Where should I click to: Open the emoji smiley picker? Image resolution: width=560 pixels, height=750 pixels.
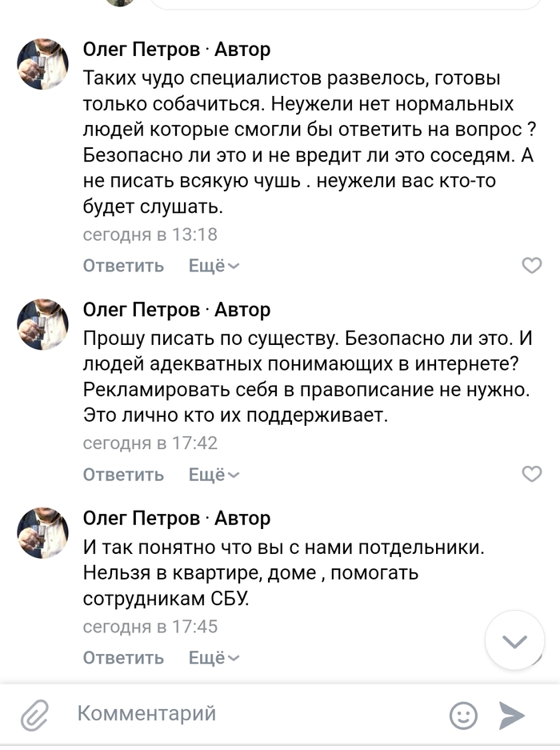point(463,715)
